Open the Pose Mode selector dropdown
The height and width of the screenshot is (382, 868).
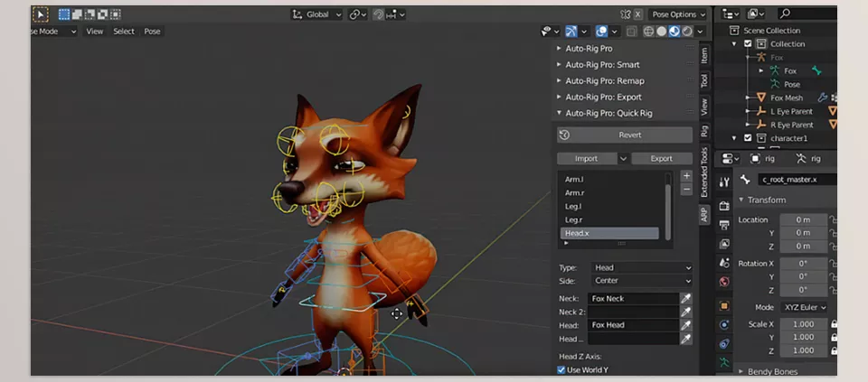[x=53, y=32]
